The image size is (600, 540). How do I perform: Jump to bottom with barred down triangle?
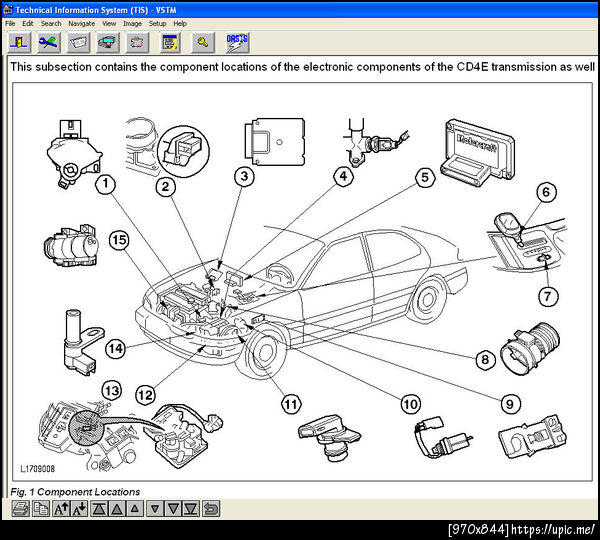[191, 509]
